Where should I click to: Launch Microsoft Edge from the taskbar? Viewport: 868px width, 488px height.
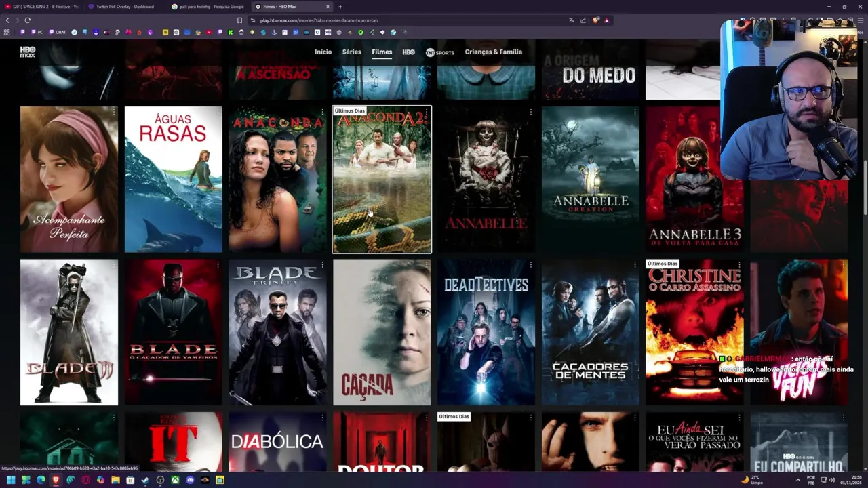click(x=41, y=480)
